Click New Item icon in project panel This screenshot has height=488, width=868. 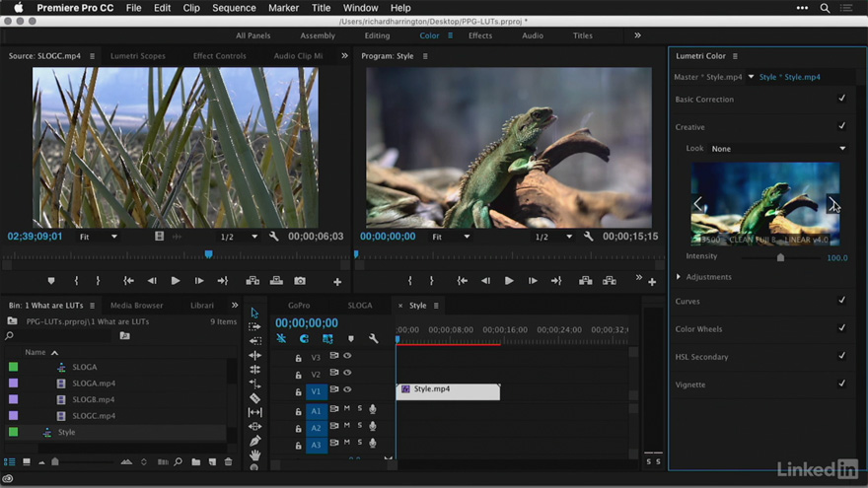[x=212, y=462]
